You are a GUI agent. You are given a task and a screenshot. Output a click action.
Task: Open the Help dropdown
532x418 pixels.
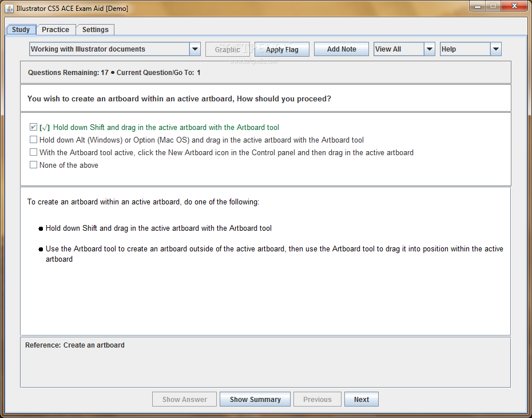click(471, 49)
